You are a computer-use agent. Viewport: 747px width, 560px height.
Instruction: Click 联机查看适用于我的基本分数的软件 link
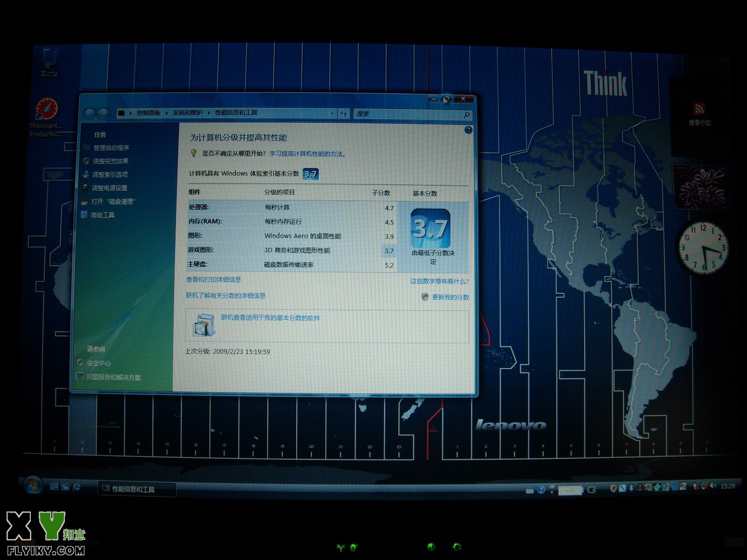coord(270,318)
